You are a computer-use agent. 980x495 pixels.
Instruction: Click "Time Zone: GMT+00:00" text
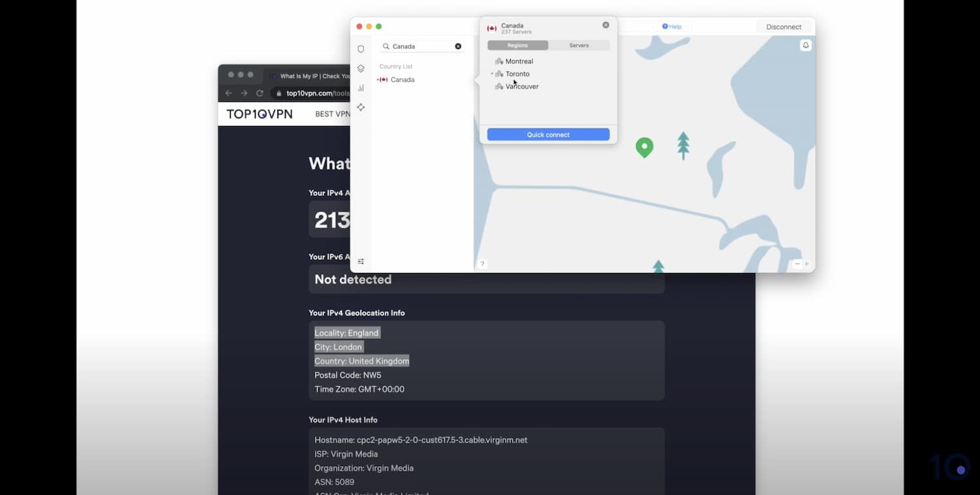pyautogui.click(x=359, y=389)
